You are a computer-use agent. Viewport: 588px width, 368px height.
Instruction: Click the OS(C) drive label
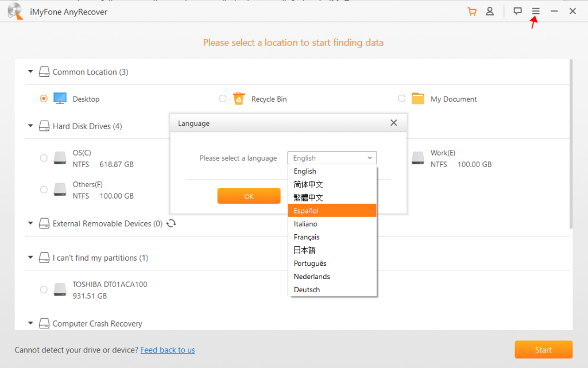coord(82,153)
